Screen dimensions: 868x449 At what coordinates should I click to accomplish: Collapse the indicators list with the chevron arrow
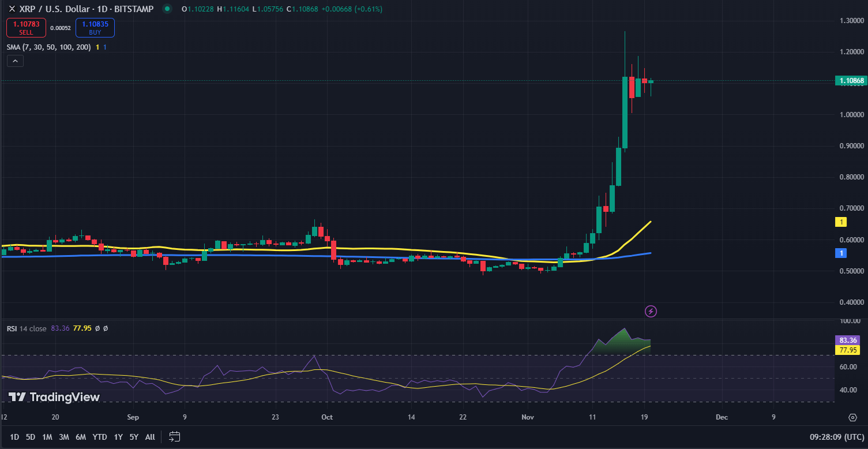point(15,61)
